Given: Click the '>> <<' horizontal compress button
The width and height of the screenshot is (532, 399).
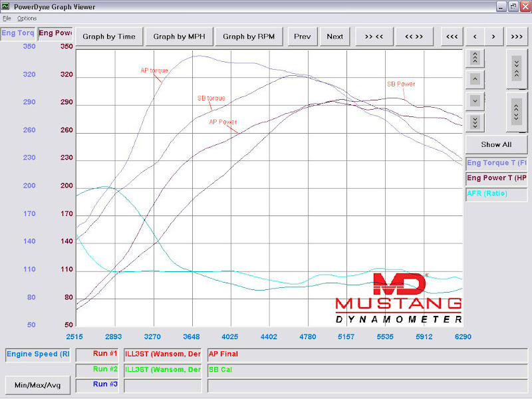Looking at the screenshot, I should point(374,37).
